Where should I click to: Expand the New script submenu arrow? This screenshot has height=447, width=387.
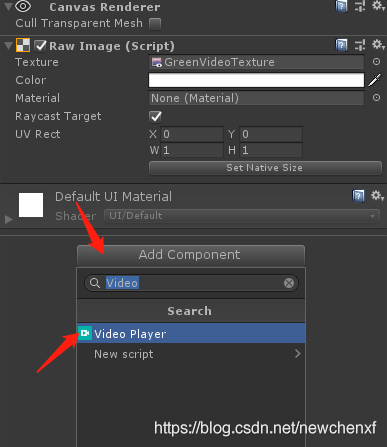(x=298, y=354)
